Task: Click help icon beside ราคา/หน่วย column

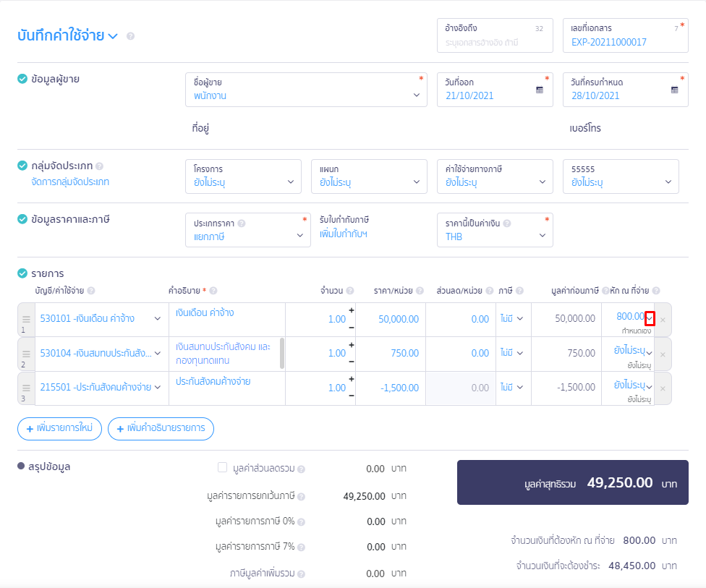Action: (420, 291)
